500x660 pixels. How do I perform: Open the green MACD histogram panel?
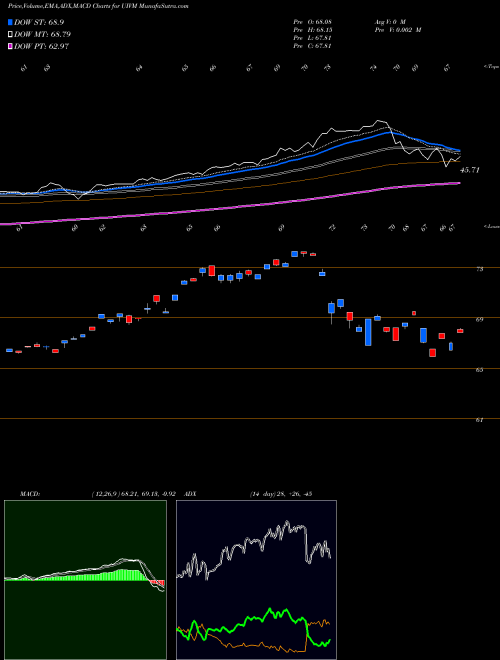[x=85, y=580]
